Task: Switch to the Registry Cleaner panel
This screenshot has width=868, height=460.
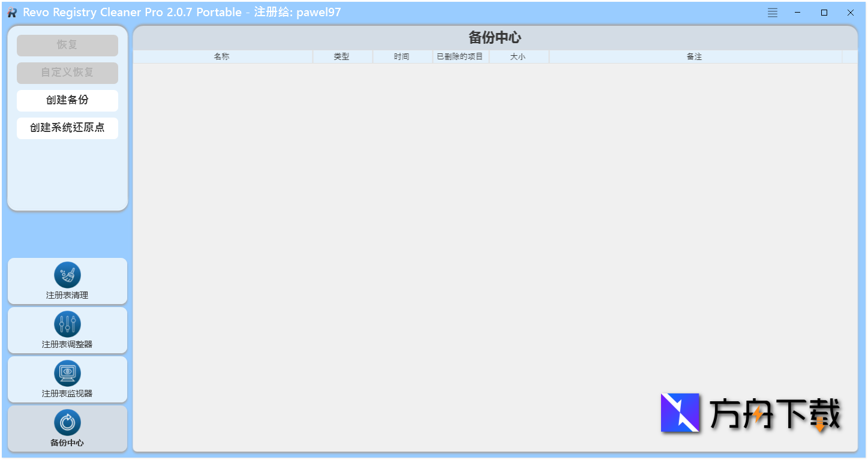Action: click(67, 281)
